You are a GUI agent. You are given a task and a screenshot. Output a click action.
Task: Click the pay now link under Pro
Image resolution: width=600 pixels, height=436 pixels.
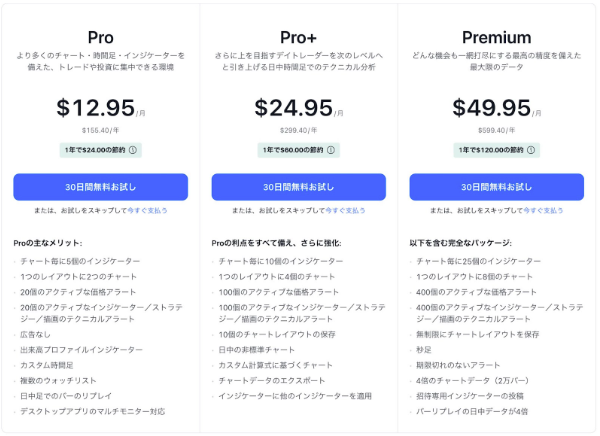pos(147,211)
